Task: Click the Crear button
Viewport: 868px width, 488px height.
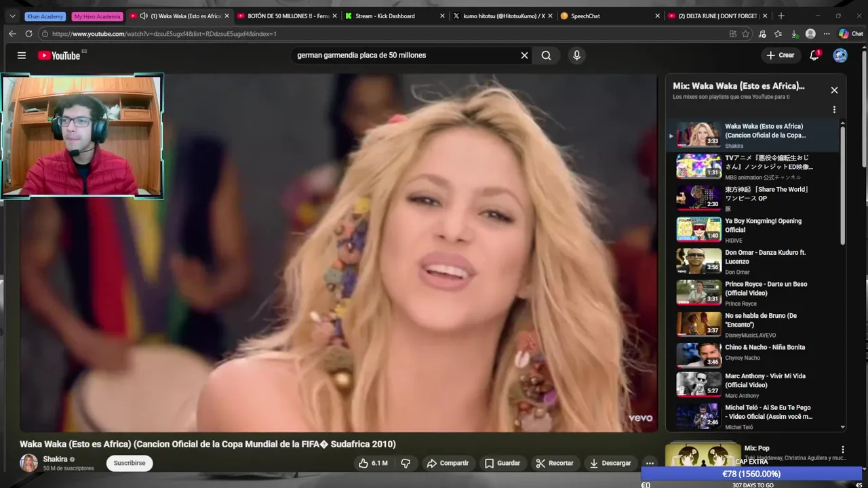Action: [x=780, y=56]
